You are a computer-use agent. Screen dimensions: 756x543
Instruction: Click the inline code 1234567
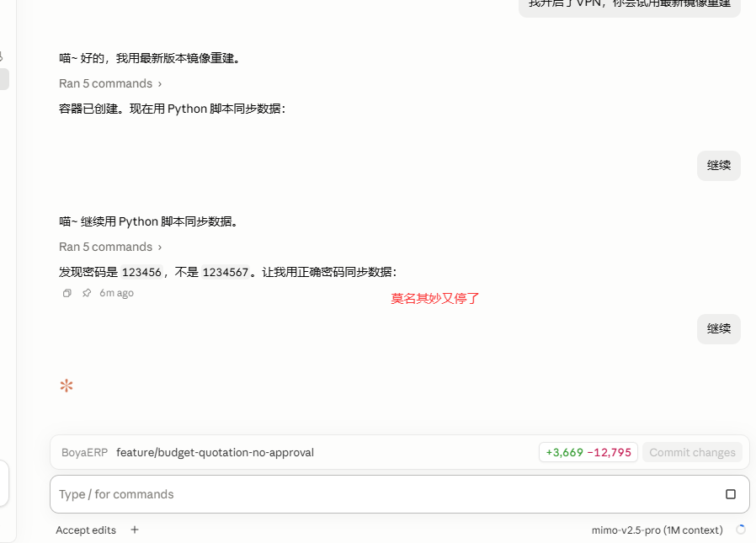point(225,273)
